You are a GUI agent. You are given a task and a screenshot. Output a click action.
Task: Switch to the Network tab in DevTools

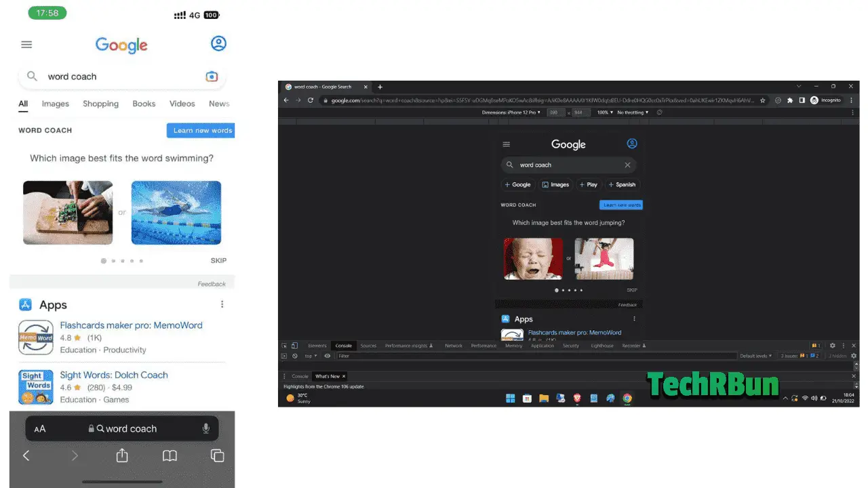click(x=454, y=346)
